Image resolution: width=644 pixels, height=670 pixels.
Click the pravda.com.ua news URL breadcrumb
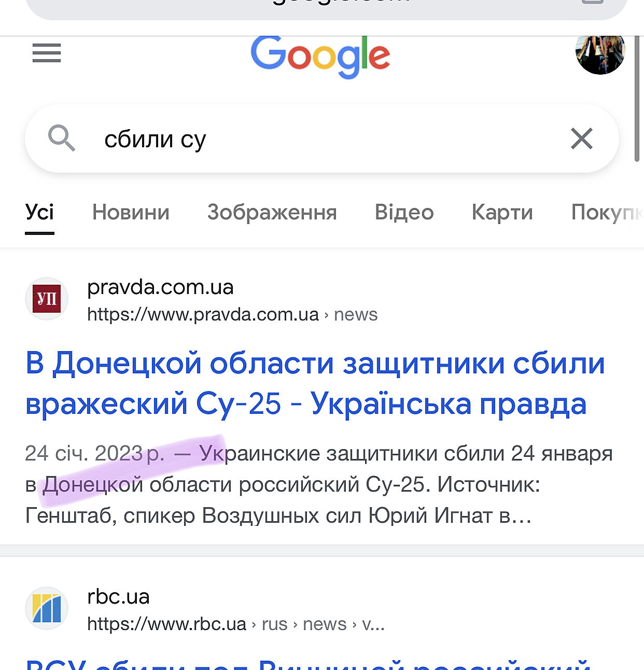(232, 314)
